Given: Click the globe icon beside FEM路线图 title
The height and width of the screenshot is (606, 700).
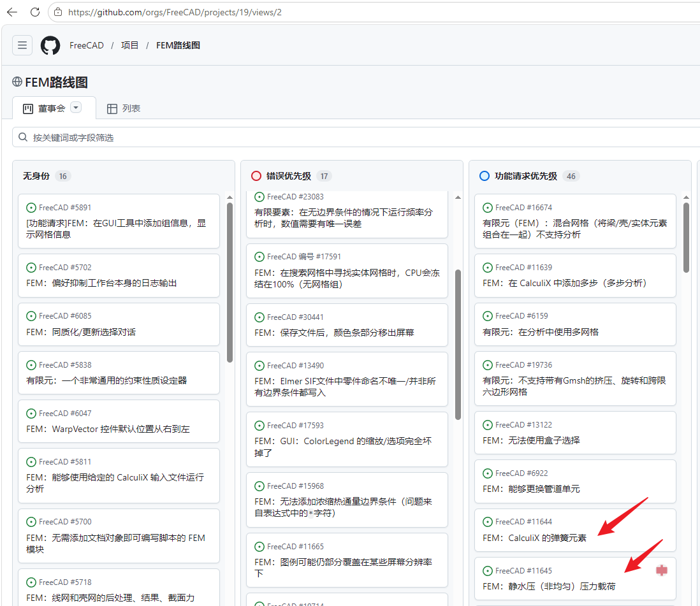Looking at the screenshot, I should [17, 82].
